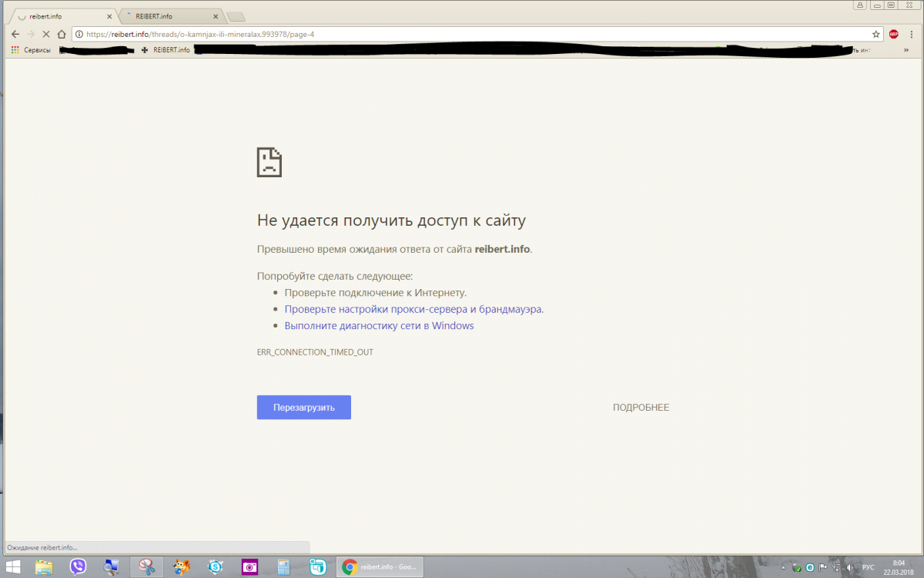Screen dimensions: 924x578
Task: Open Skype from the taskbar
Action: click(x=216, y=567)
